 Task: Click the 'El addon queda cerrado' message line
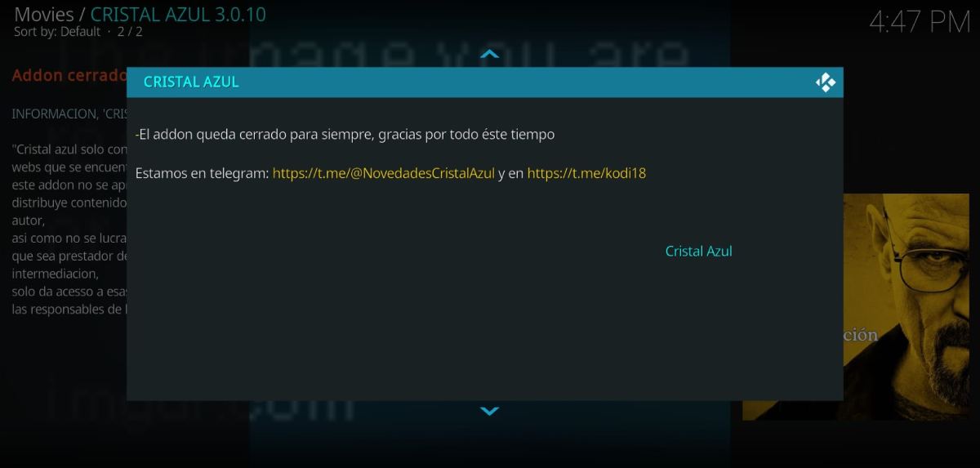pos(345,134)
